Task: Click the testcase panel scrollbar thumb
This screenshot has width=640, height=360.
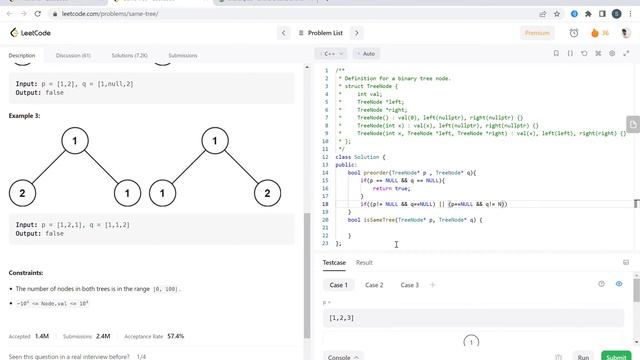Action: (x=636, y=291)
